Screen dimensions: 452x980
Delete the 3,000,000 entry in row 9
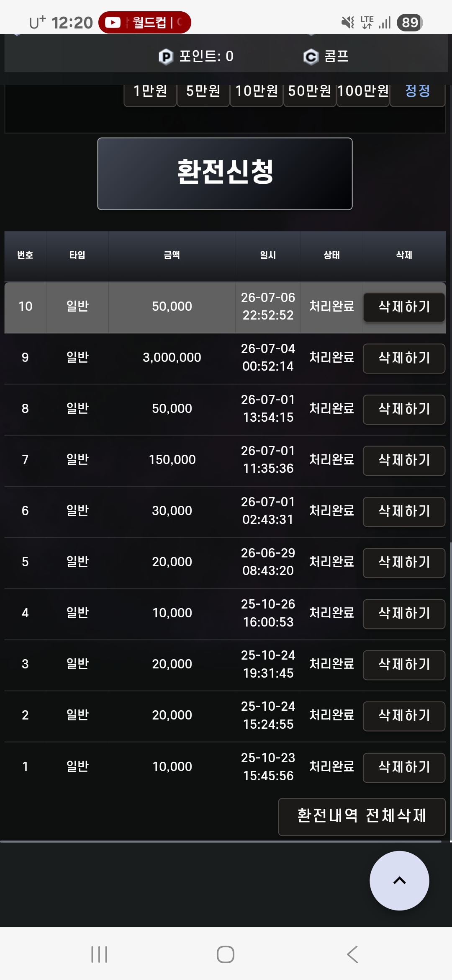(x=404, y=358)
